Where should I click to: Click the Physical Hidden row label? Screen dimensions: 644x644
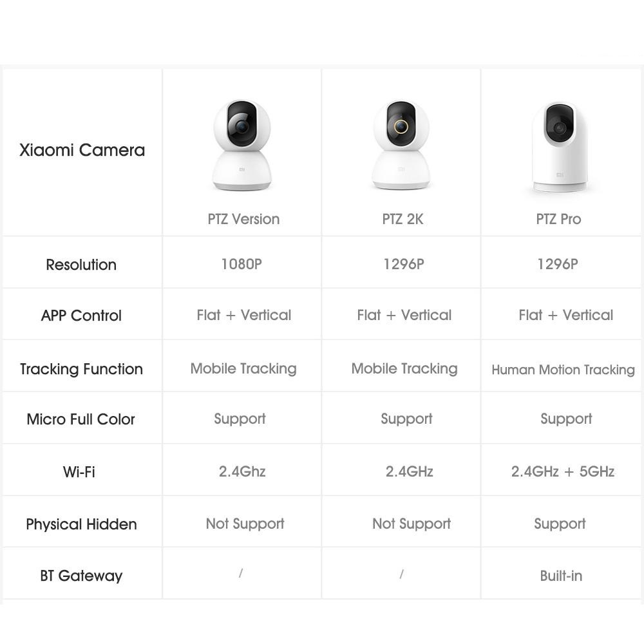81,524
